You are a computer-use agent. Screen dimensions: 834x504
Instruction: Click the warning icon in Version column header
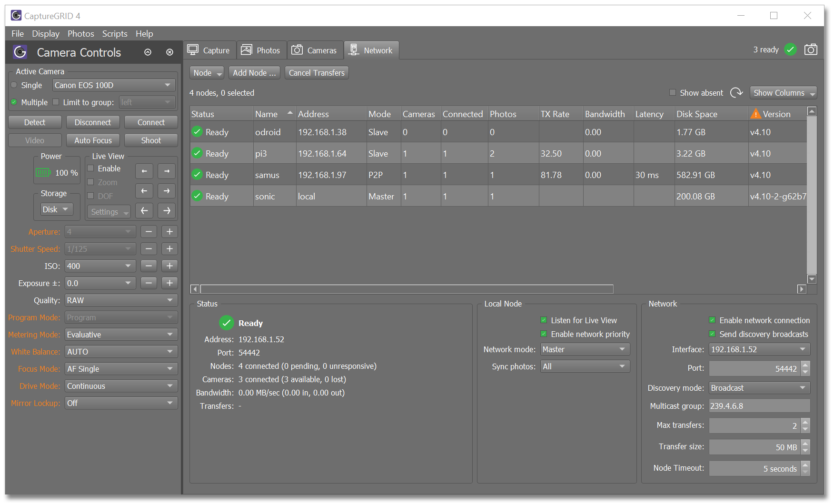click(755, 114)
